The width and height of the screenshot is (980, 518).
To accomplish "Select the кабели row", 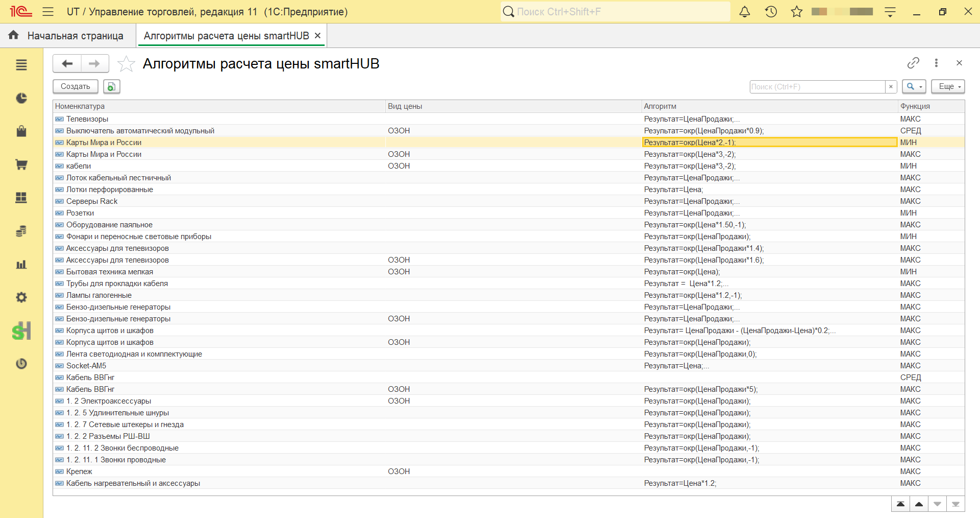I will pos(509,166).
